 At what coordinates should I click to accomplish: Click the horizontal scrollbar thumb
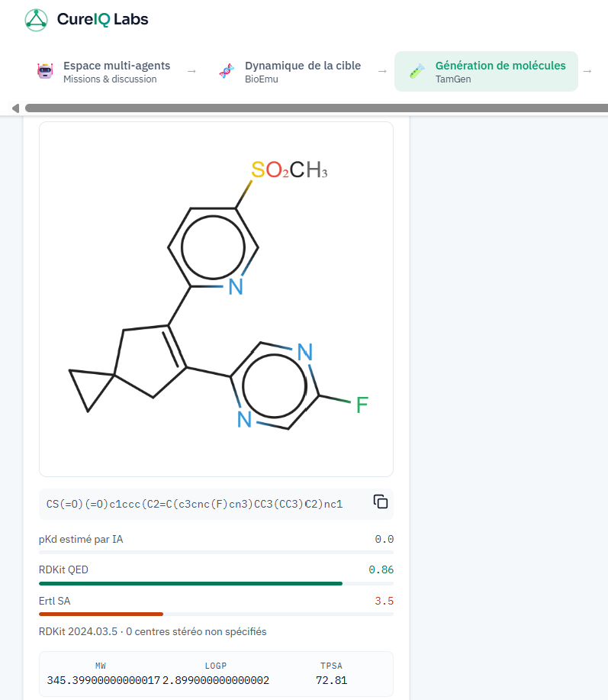[317, 108]
